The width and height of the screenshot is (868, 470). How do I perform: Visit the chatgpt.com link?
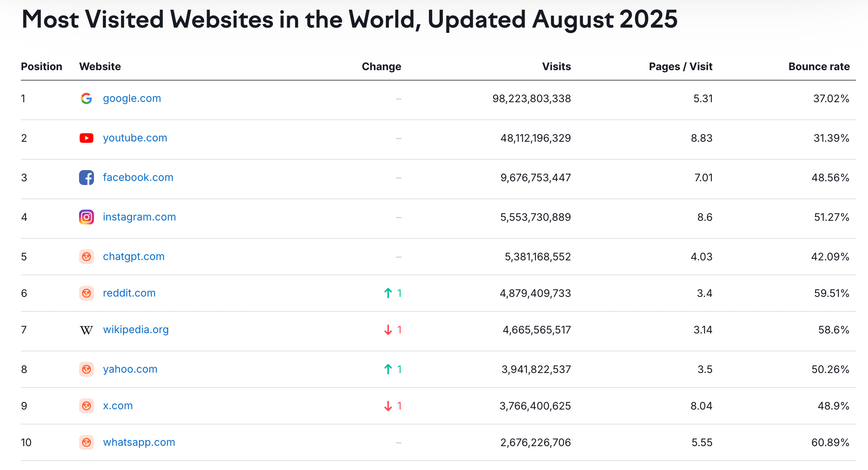[133, 257]
